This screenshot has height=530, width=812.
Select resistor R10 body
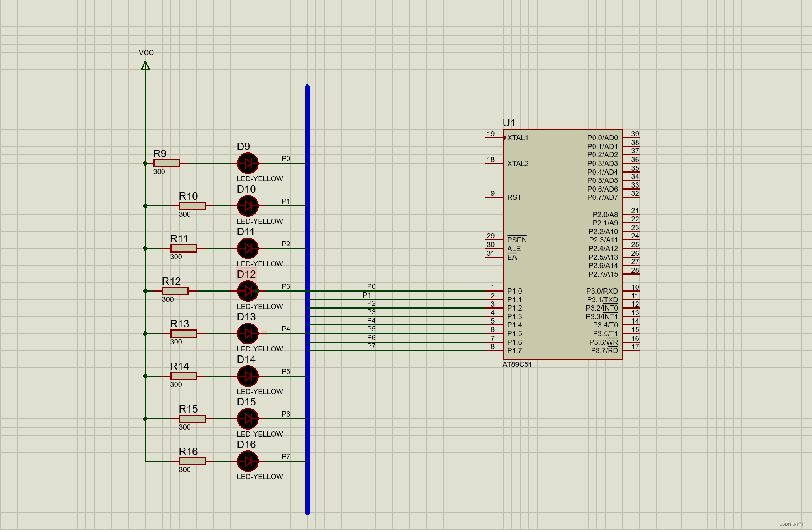[192, 206]
